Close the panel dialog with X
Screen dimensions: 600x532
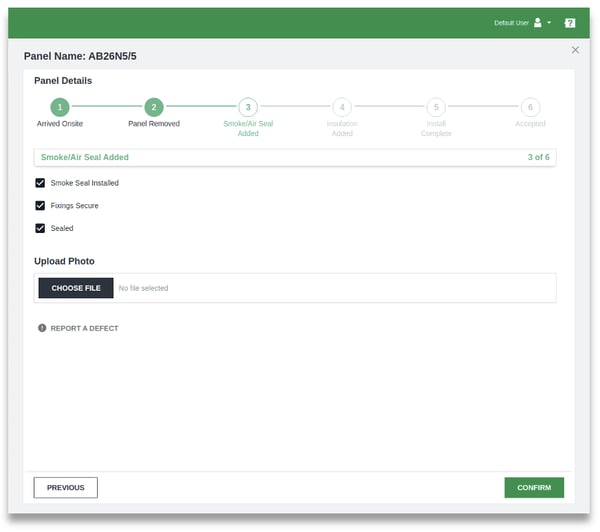point(575,49)
